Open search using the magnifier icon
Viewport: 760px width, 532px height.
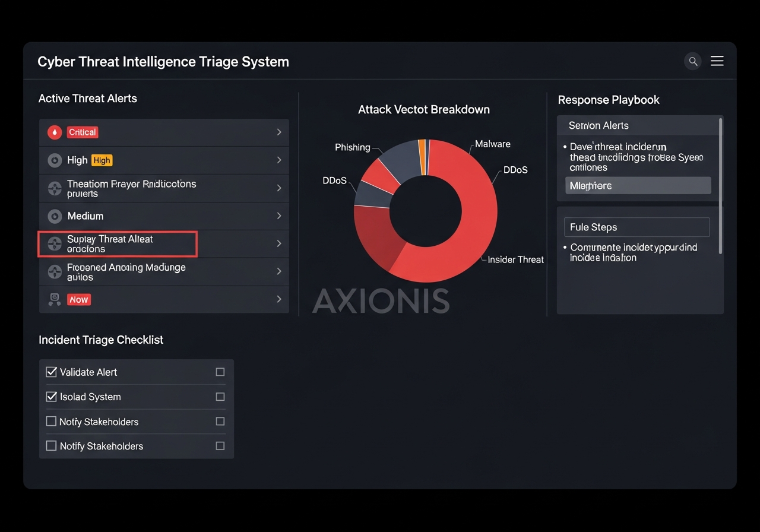click(x=693, y=61)
